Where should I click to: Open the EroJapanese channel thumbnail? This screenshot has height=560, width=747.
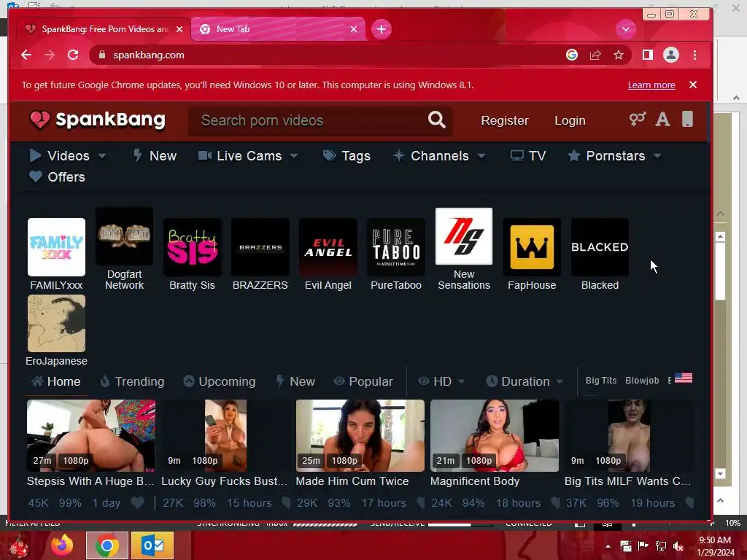pyautogui.click(x=56, y=323)
